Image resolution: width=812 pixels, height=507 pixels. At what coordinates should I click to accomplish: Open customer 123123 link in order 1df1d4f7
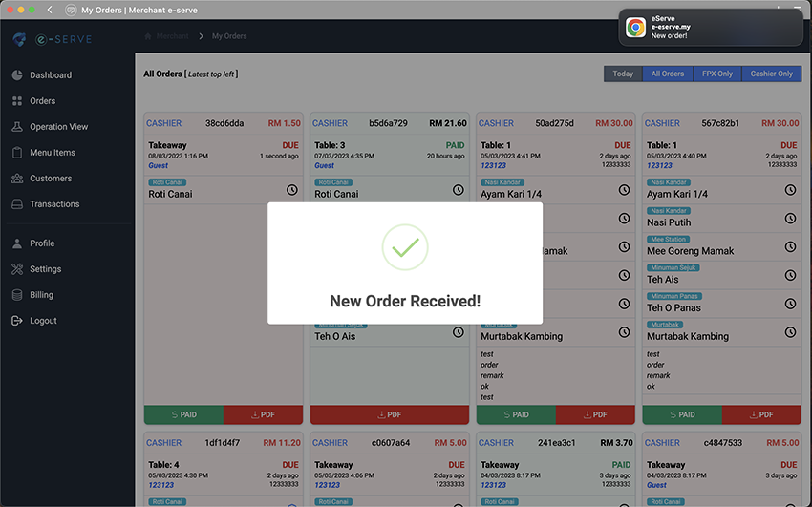pos(161,485)
